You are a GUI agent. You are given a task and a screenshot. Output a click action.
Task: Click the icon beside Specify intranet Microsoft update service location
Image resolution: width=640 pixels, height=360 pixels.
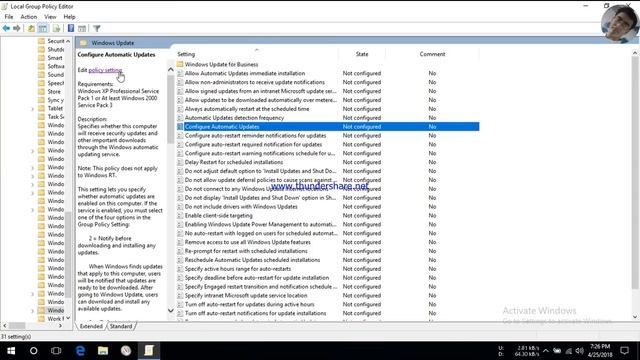[180, 296]
